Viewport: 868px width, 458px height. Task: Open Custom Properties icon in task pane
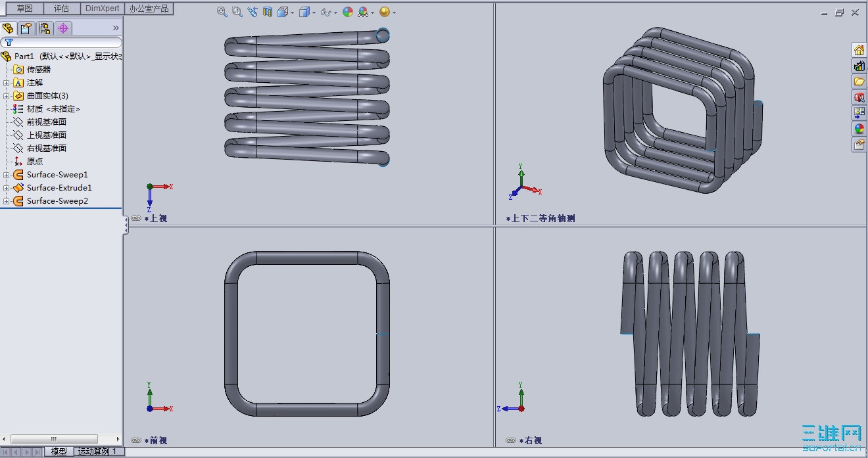point(859,145)
